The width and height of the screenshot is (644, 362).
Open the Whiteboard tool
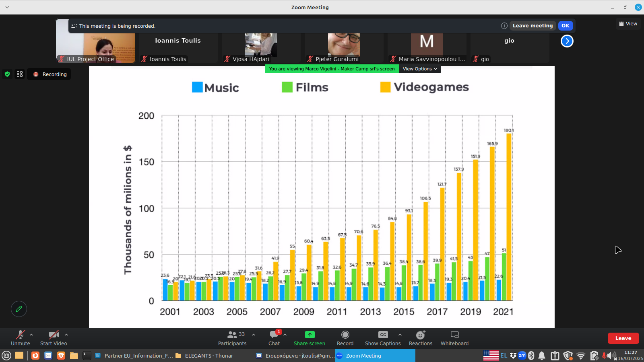pyautogui.click(x=454, y=338)
